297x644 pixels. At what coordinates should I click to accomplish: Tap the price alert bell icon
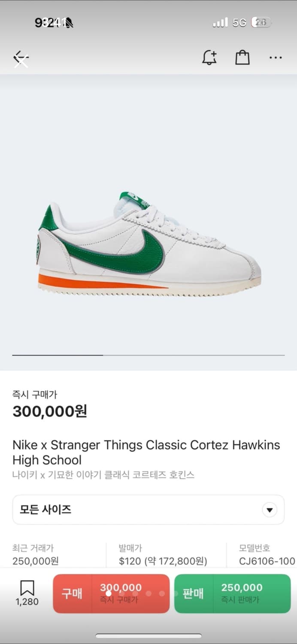click(x=209, y=58)
